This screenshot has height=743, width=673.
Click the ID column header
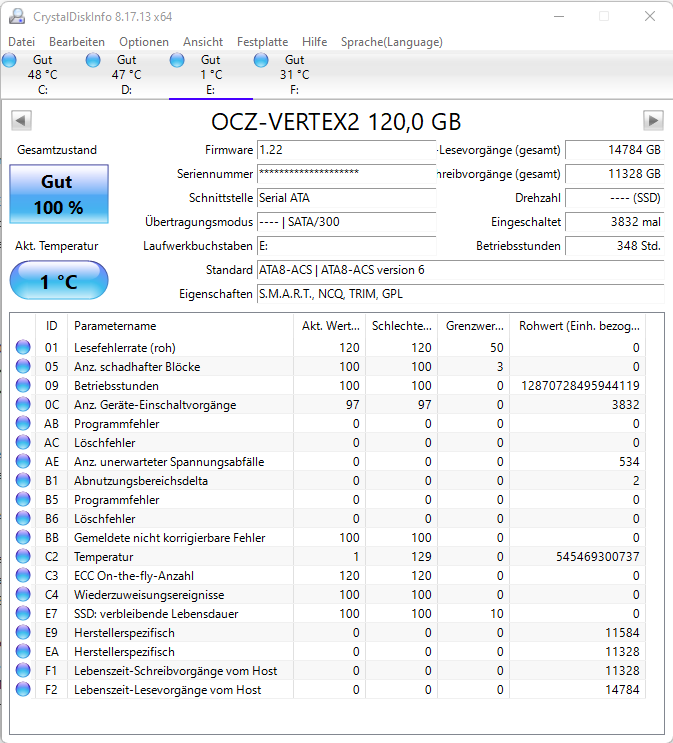pyautogui.click(x=52, y=326)
